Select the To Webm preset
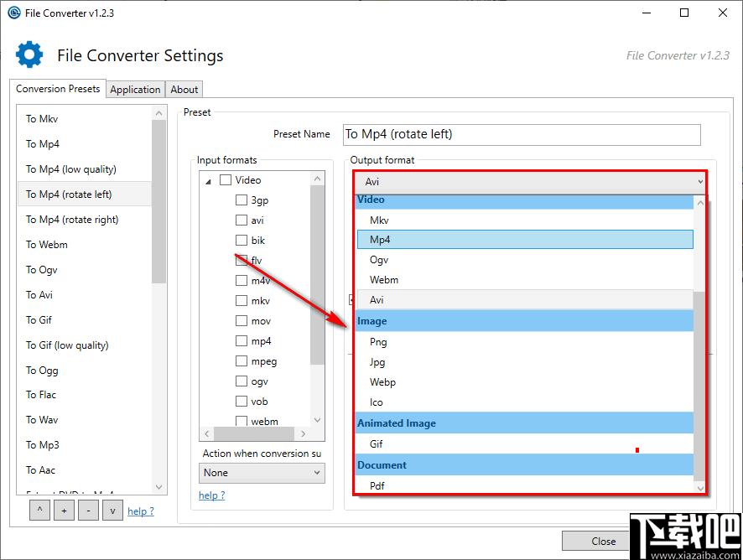This screenshot has width=743, height=560. 85,245
